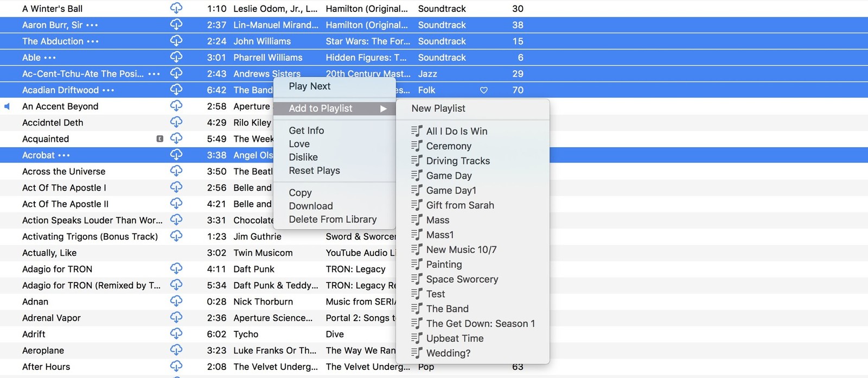Select the Activating Trigons (Bonus Track) row
868x378 pixels.
point(434,237)
